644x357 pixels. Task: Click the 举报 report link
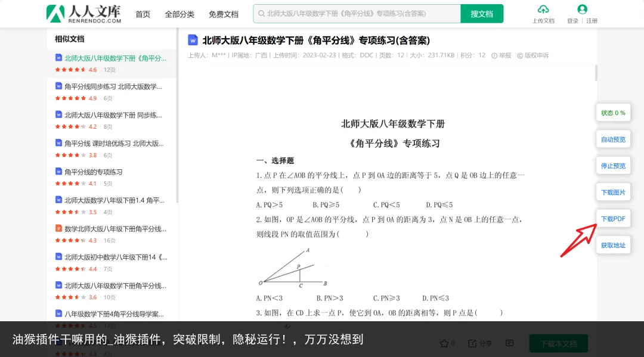click(x=501, y=55)
